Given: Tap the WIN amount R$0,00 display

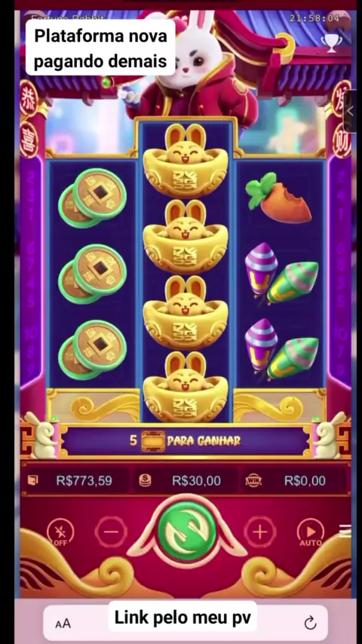Looking at the screenshot, I should pos(295,480).
